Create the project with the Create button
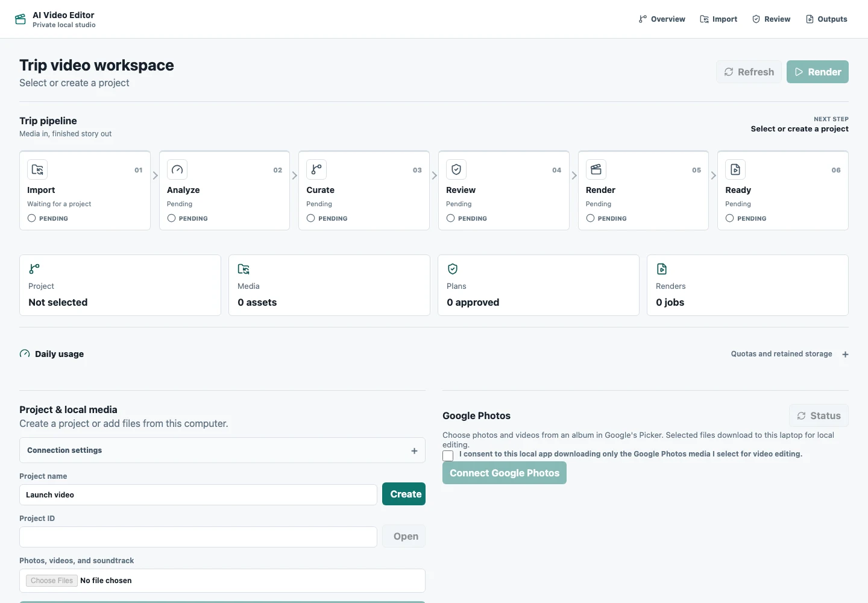Viewport: 868px width, 603px height. tap(404, 494)
